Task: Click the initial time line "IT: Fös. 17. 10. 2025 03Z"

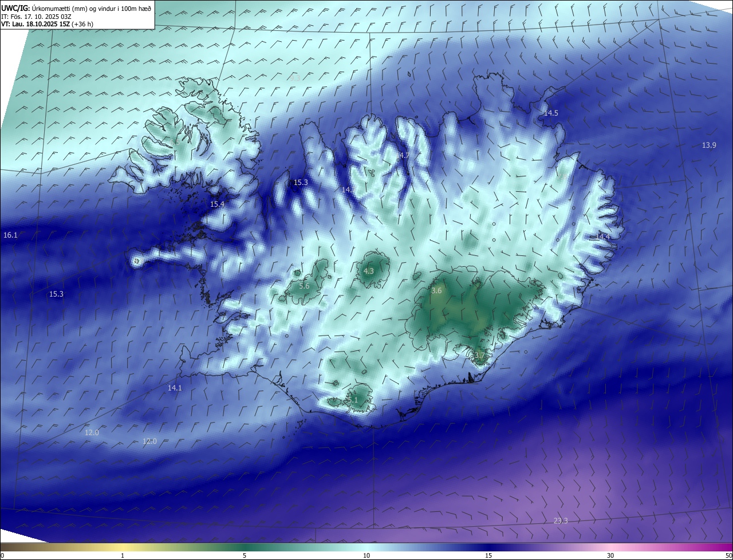Action: (x=36, y=16)
